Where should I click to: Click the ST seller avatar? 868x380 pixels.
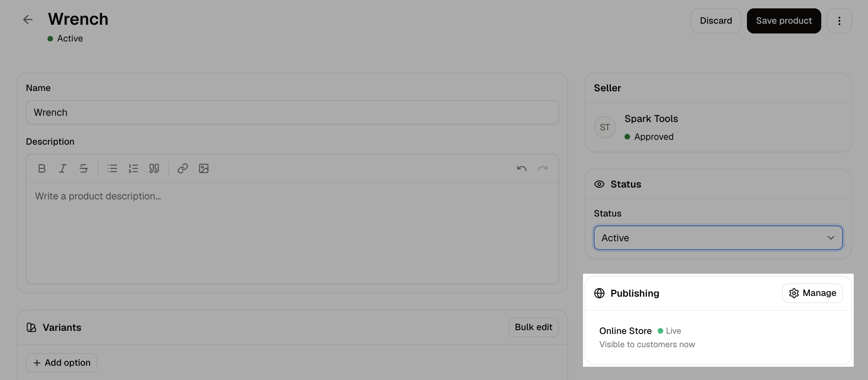coord(605,127)
